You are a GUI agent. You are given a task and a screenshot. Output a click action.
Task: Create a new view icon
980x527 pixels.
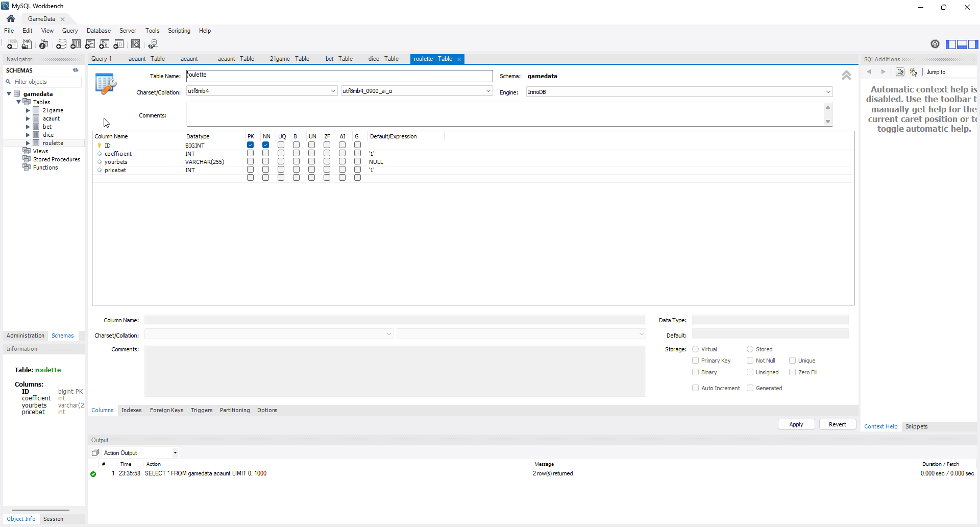click(x=90, y=44)
